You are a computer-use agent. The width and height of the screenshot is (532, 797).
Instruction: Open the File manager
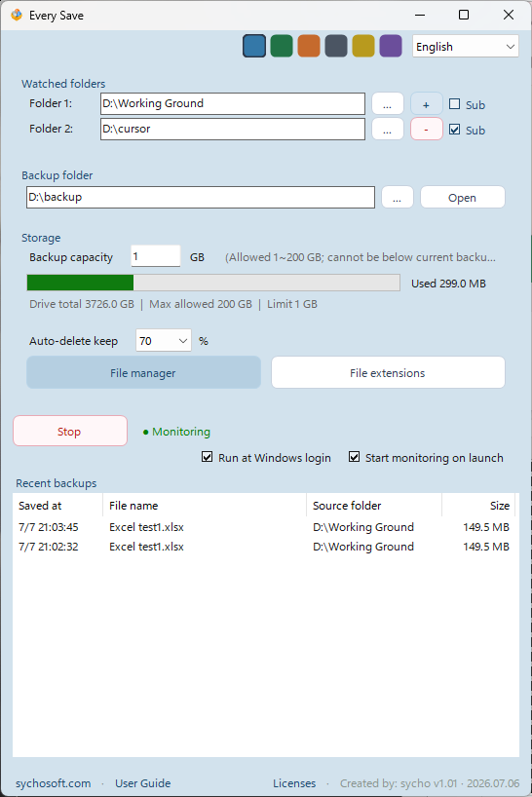click(144, 372)
